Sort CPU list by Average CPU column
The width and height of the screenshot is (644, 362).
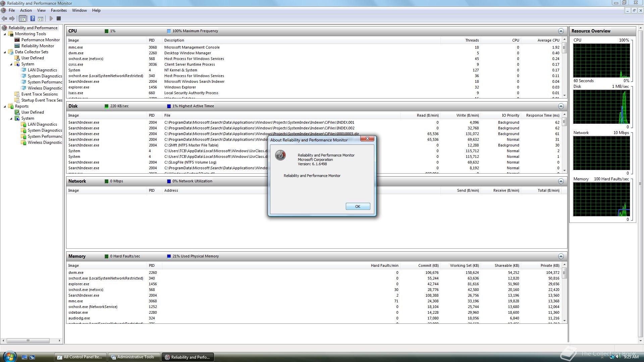[x=541, y=40]
